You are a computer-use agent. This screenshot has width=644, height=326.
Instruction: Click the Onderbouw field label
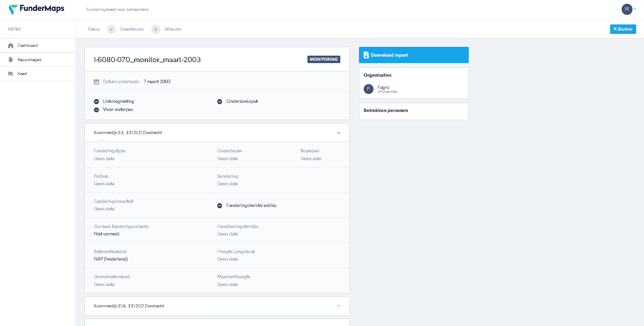[x=229, y=151]
